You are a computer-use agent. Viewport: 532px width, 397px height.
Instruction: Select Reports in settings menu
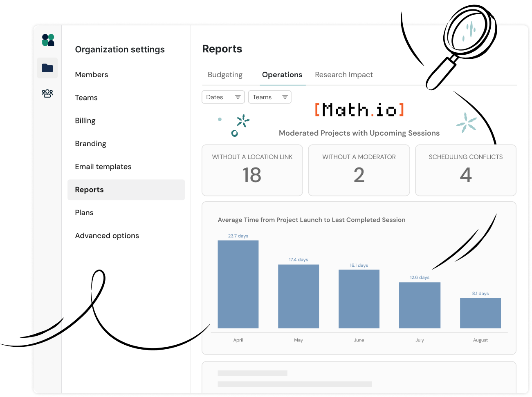tap(126, 190)
